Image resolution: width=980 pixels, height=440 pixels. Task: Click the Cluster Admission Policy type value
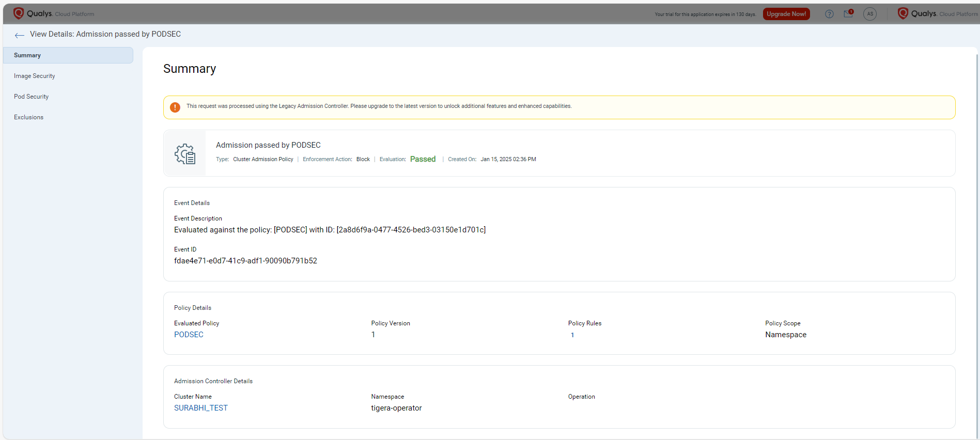[263, 159]
